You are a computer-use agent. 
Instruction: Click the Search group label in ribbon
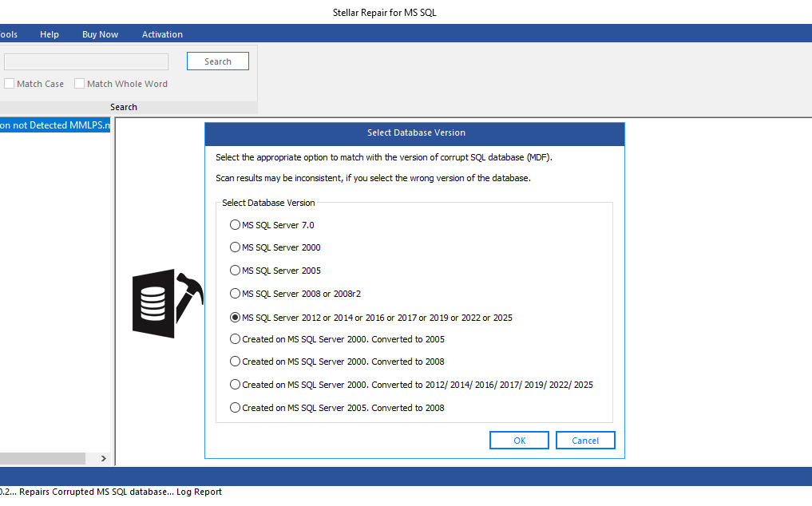click(123, 107)
